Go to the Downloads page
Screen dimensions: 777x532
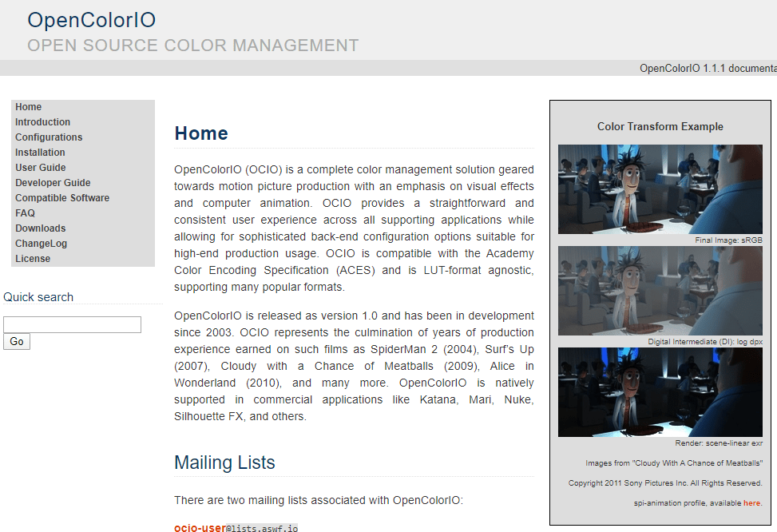[x=41, y=228]
